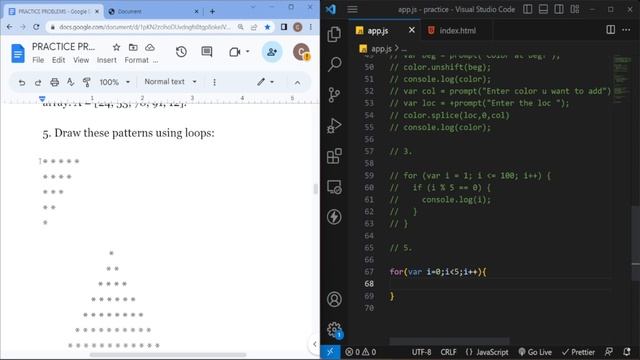Open Google Docs home icon
The image size is (640, 360).
coord(18,53)
